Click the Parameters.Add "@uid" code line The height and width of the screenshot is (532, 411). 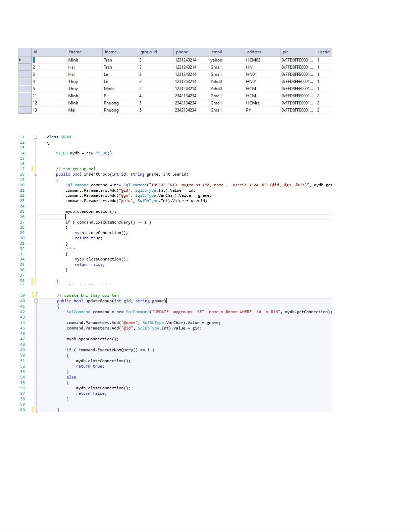[x=136, y=201]
